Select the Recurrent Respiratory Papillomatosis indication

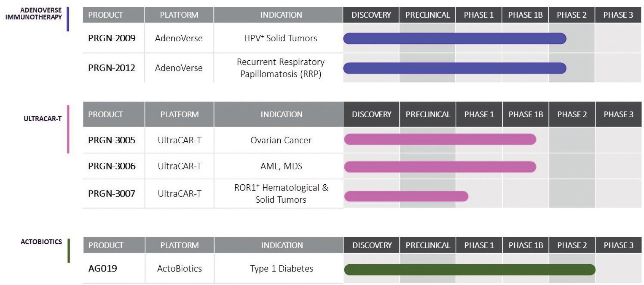tap(281, 68)
